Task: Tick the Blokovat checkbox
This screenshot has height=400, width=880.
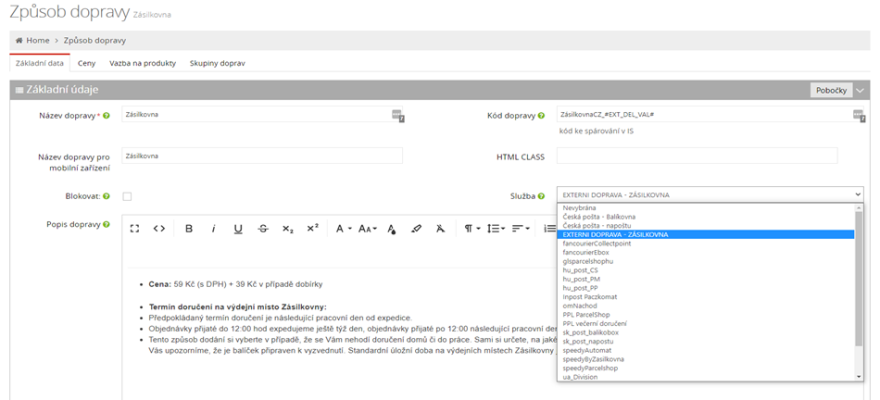Action: click(x=127, y=196)
